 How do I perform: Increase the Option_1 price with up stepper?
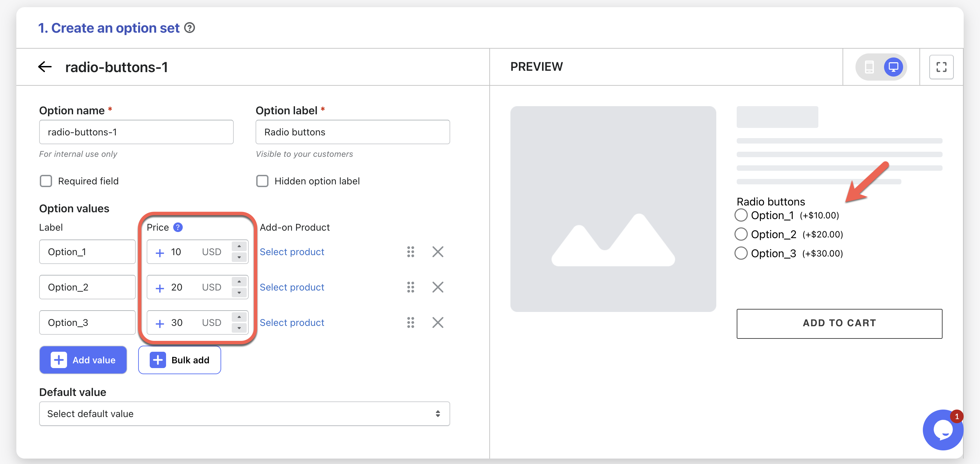(x=239, y=246)
